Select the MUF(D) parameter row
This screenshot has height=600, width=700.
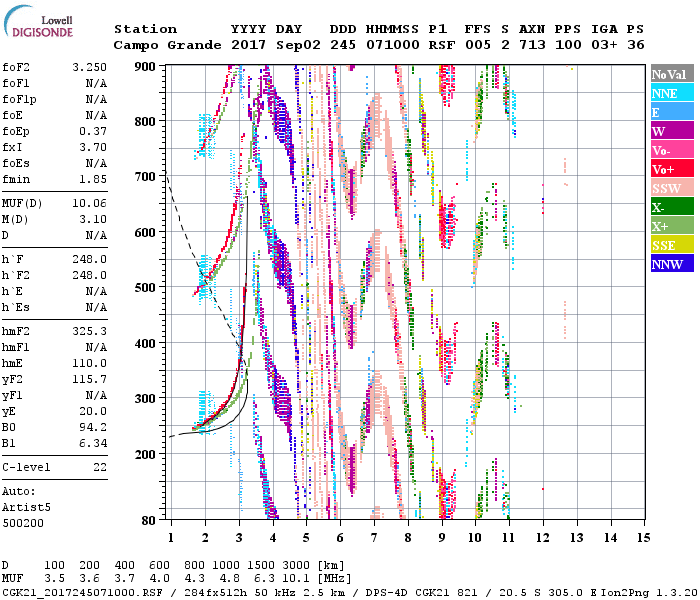pyautogui.click(x=55, y=202)
